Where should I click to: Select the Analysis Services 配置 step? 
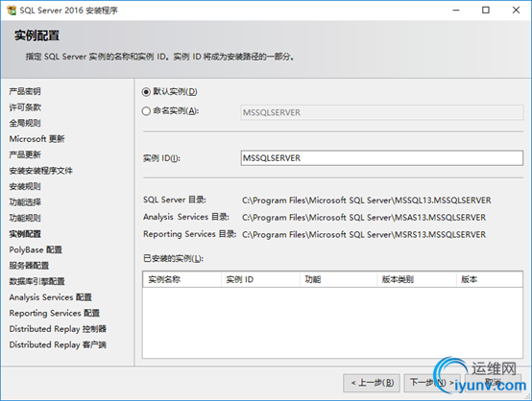pos(50,297)
